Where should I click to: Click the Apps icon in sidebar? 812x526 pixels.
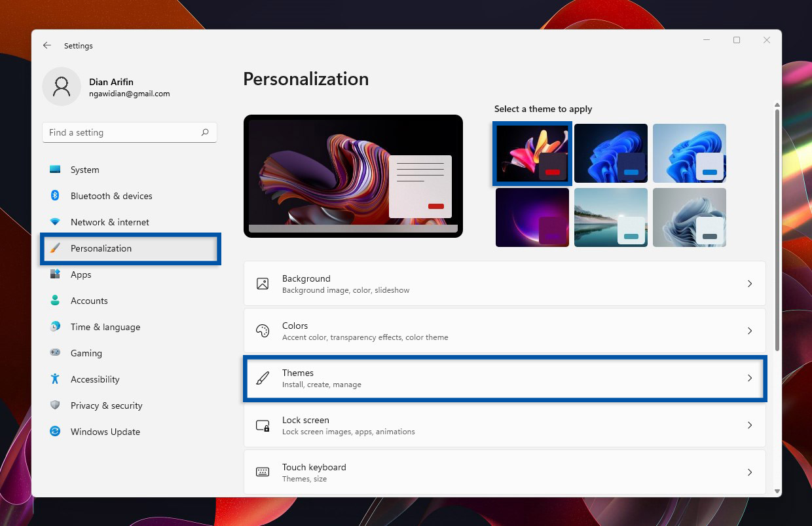[x=55, y=274]
